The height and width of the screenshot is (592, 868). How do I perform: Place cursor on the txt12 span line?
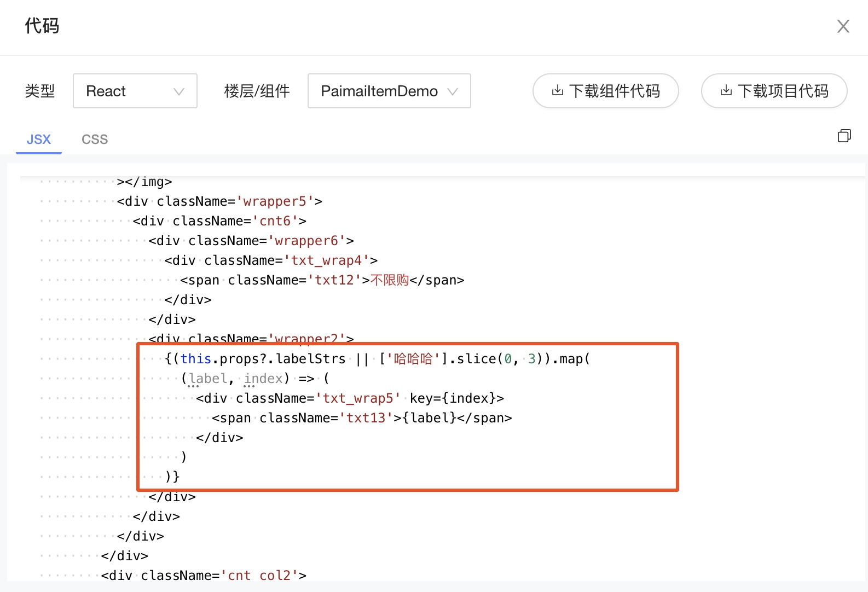(322, 280)
